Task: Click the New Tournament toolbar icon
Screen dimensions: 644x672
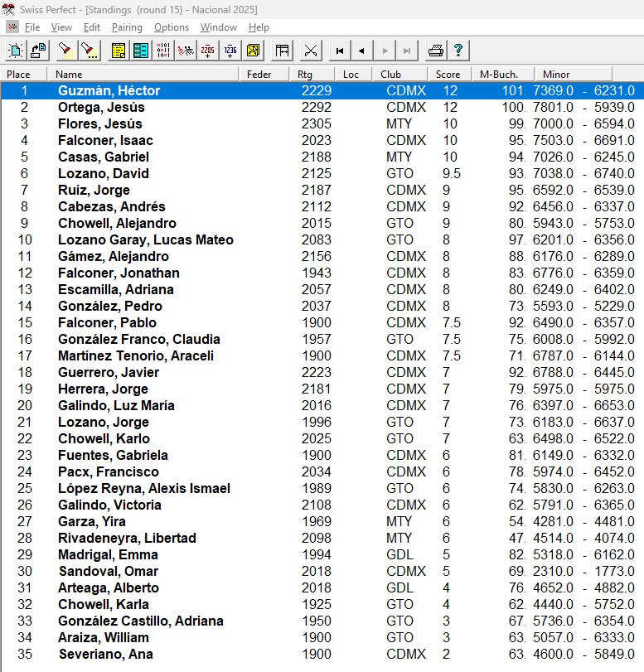Action: 16,51
